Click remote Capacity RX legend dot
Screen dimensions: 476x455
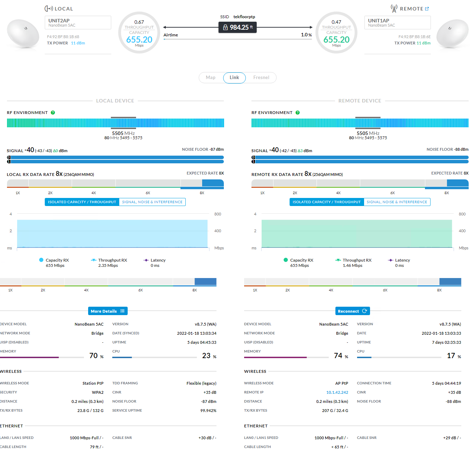(286, 260)
